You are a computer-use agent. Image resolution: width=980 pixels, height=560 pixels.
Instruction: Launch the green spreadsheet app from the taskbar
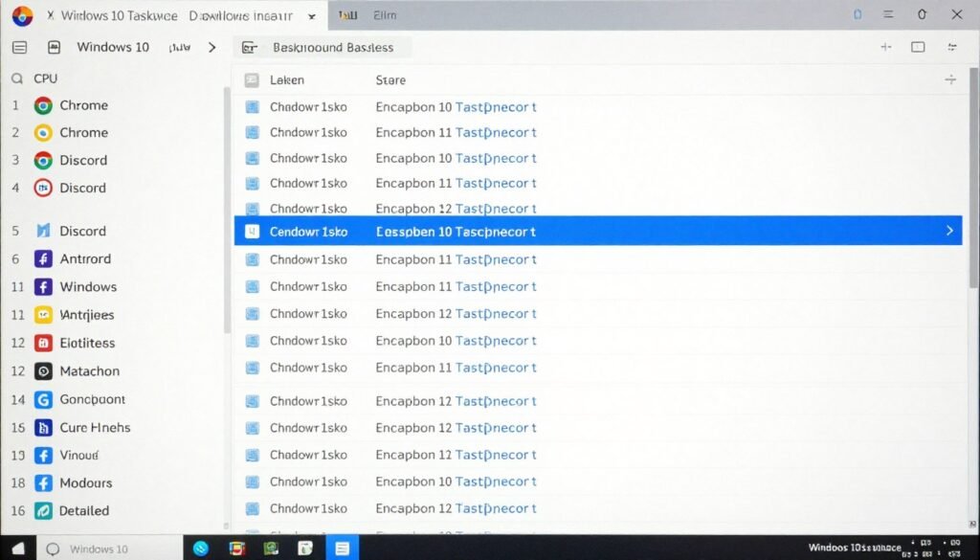click(x=271, y=548)
